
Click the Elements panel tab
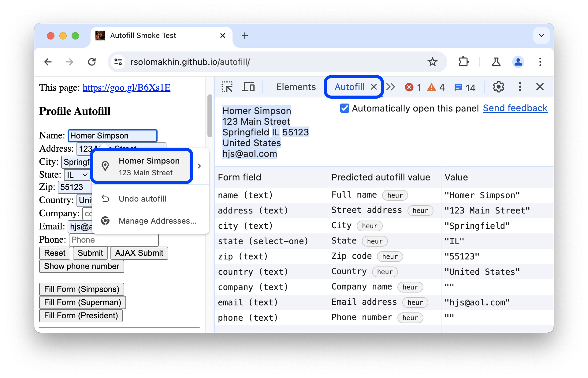click(296, 87)
